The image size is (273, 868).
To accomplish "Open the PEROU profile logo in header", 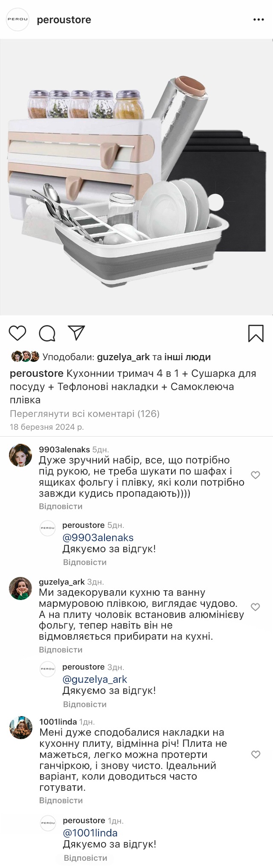I will point(17,20).
